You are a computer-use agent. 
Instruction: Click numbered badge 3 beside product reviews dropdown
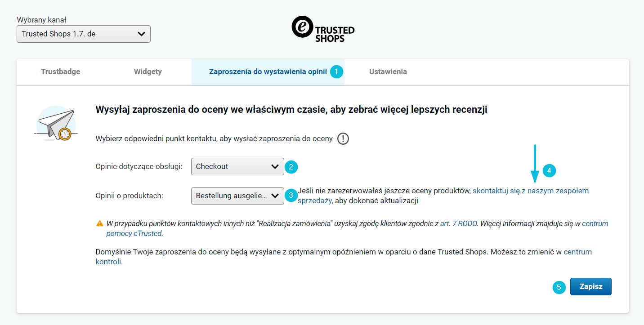pyautogui.click(x=291, y=196)
